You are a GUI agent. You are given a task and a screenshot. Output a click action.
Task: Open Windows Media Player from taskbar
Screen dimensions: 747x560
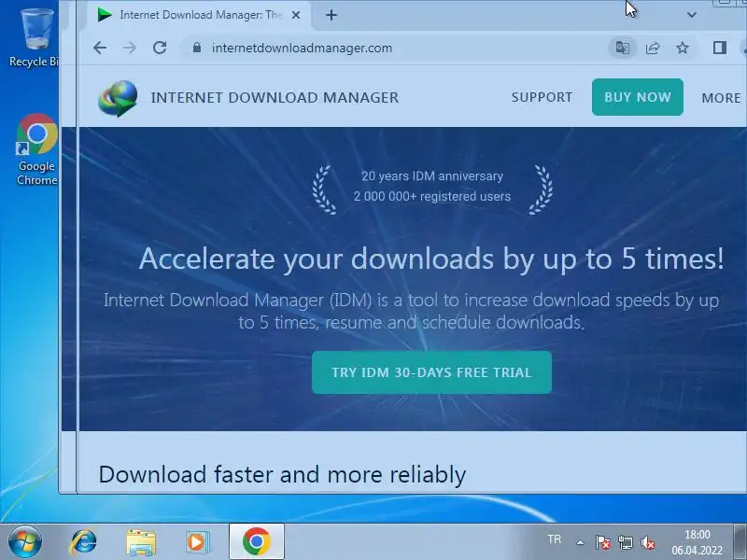tap(198, 542)
